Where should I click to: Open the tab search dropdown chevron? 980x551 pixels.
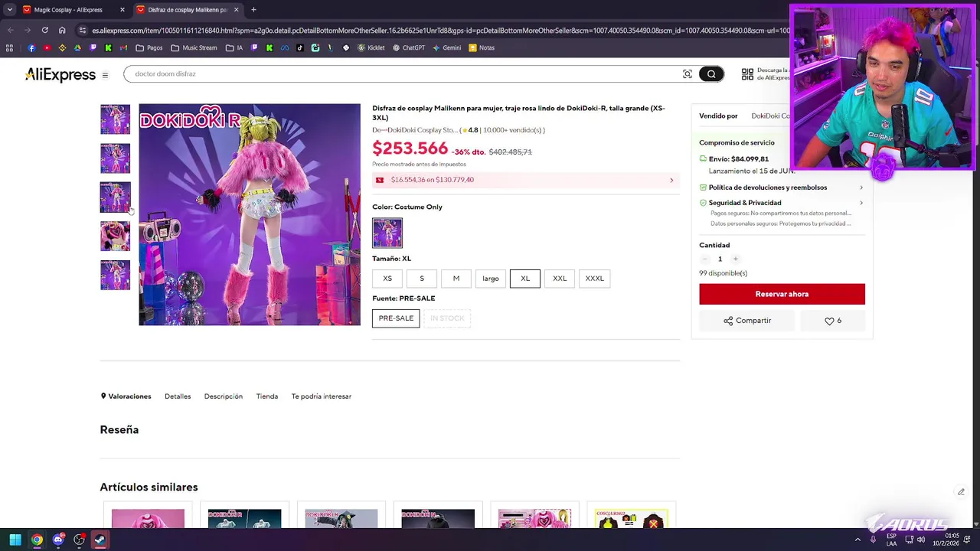pos(10,10)
